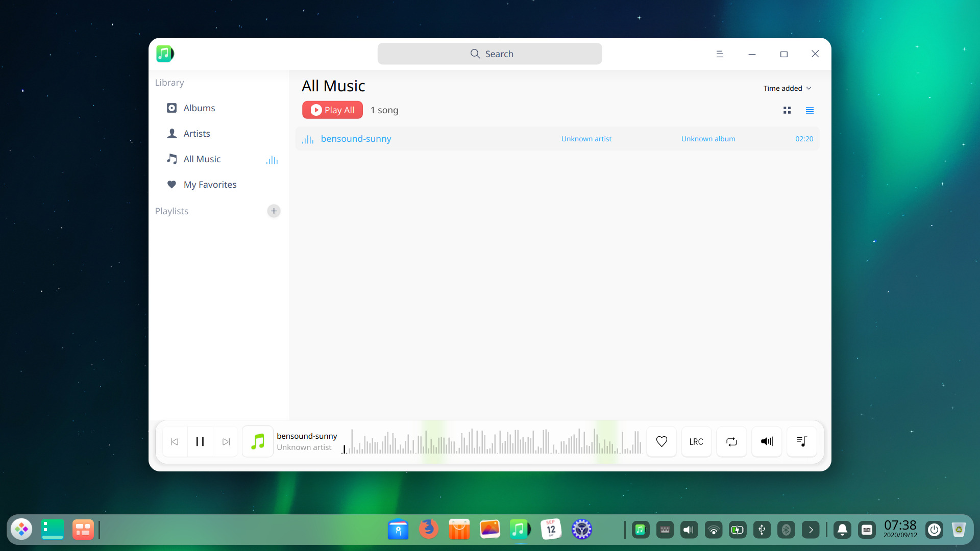
Task: Click the search magnifier icon
Action: tap(475, 54)
